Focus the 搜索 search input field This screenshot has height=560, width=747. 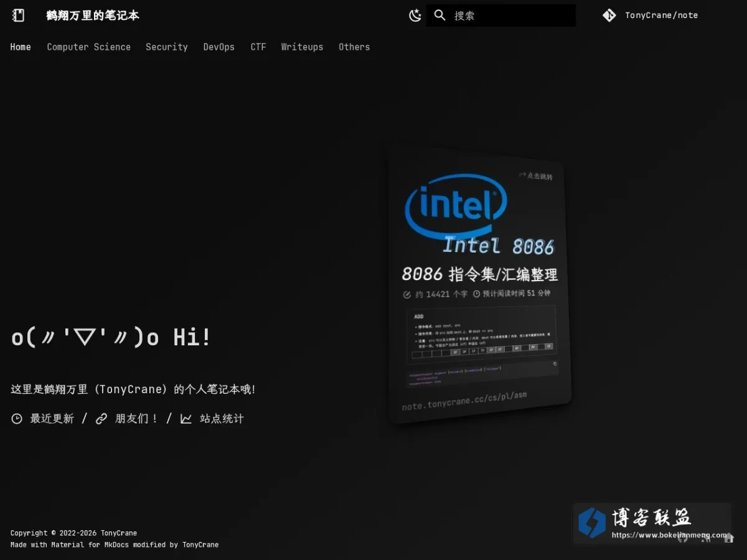point(501,16)
